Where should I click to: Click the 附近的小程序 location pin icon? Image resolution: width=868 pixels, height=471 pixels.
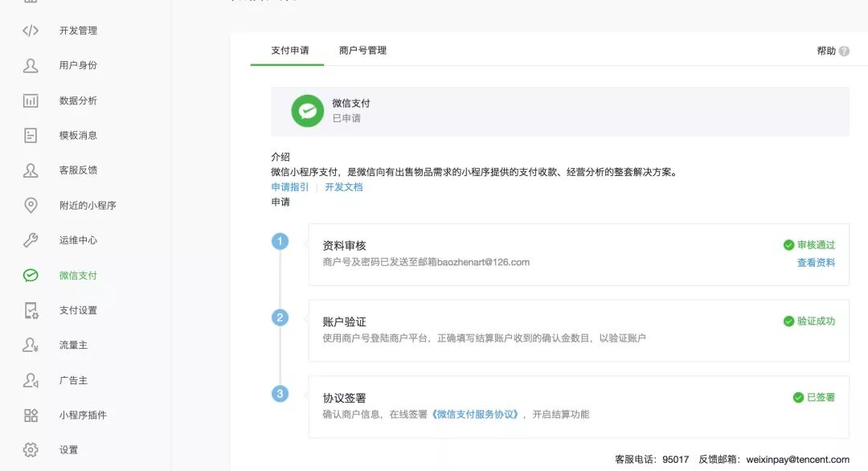[x=31, y=205]
